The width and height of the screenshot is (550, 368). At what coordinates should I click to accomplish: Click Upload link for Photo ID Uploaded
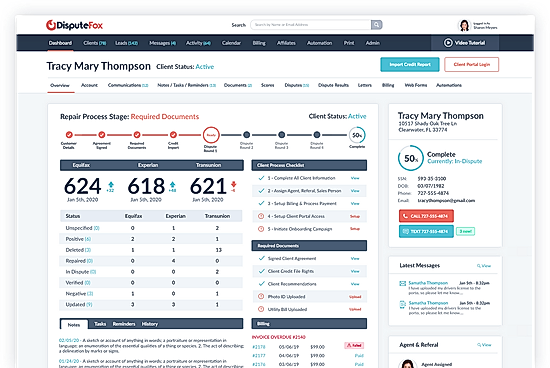355,297
